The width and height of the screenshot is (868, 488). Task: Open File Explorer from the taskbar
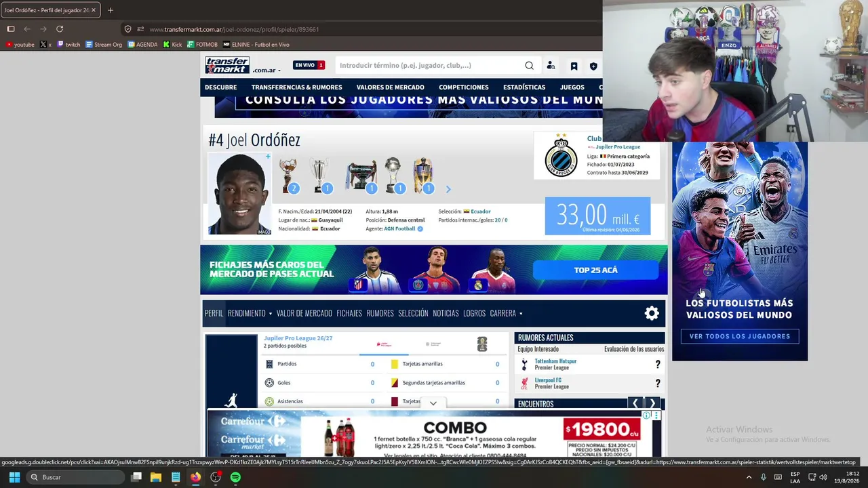[x=156, y=477]
